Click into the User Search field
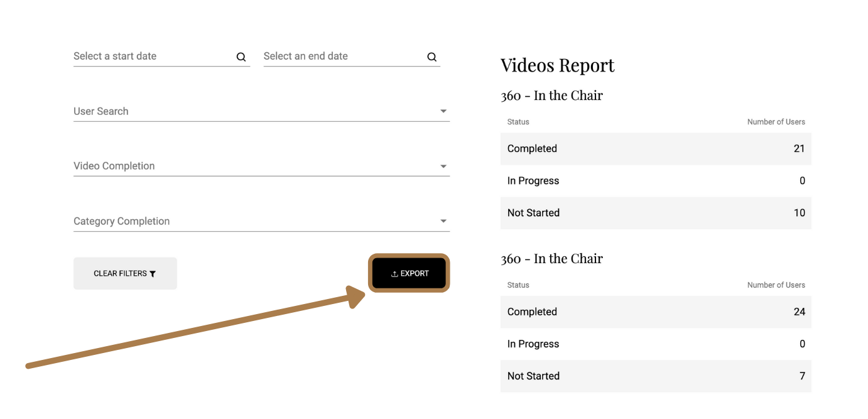 click(x=251, y=111)
